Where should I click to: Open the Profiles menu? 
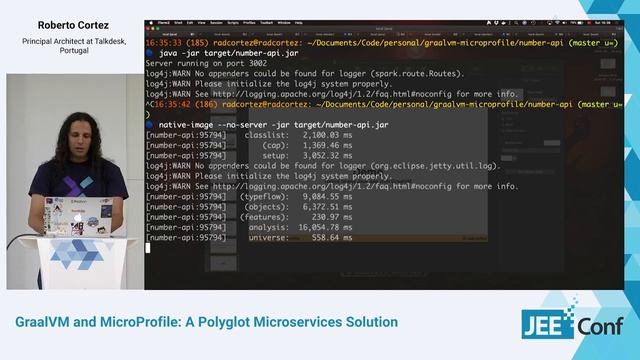click(249, 23)
